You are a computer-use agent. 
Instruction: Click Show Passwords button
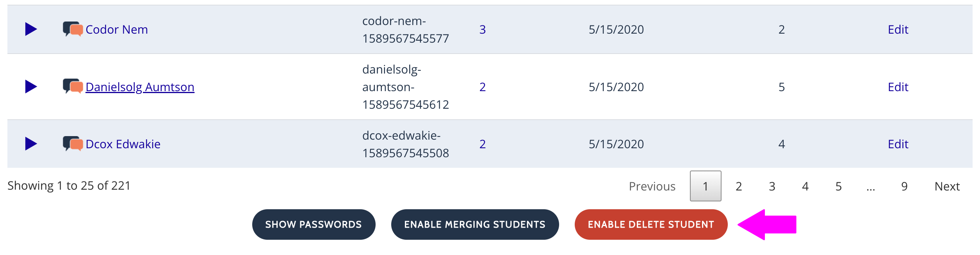[314, 224]
